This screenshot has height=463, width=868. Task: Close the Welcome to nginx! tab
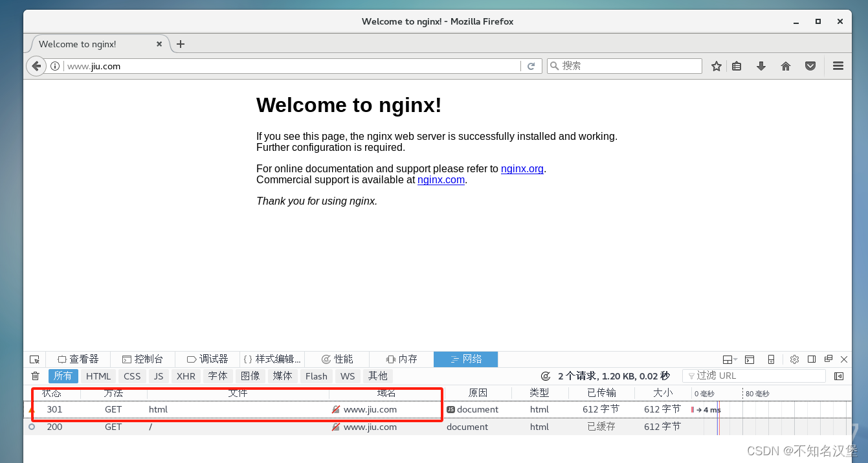click(x=159, y=44)
